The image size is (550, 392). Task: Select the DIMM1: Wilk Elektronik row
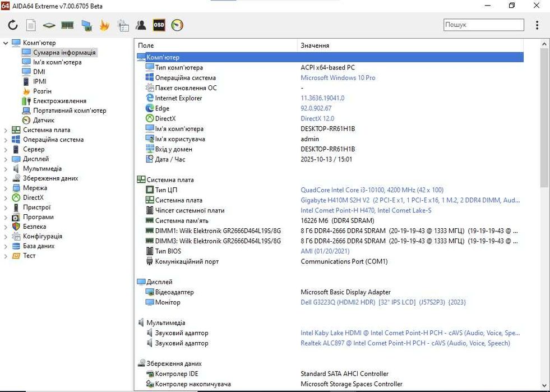tap(330, 231)
